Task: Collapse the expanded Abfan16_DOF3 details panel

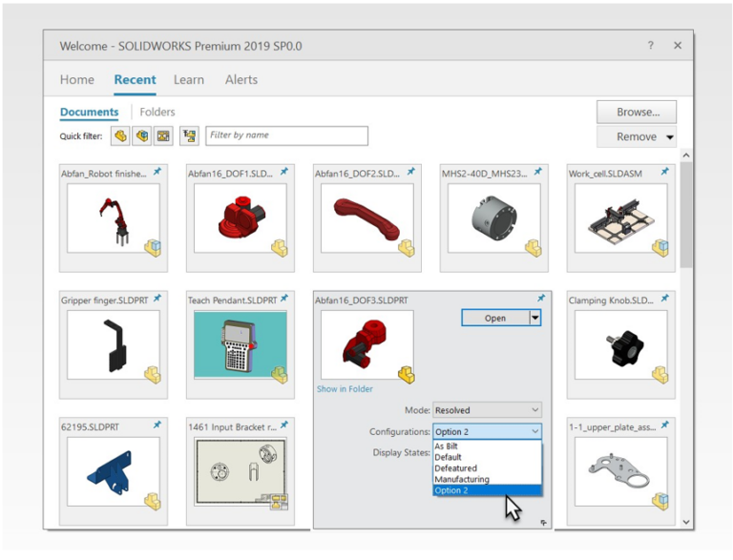Action: tap(543, 521)
